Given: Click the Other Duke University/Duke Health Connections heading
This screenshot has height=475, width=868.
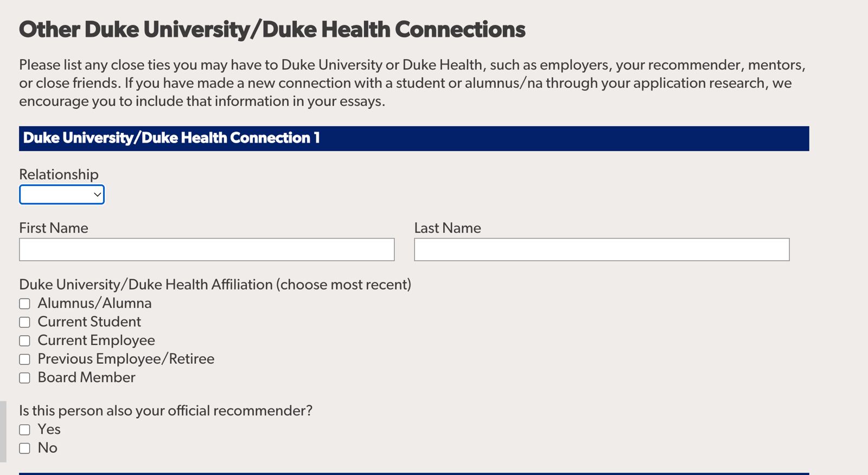Looking at the screenshot, I should click(x=272, y=30).
